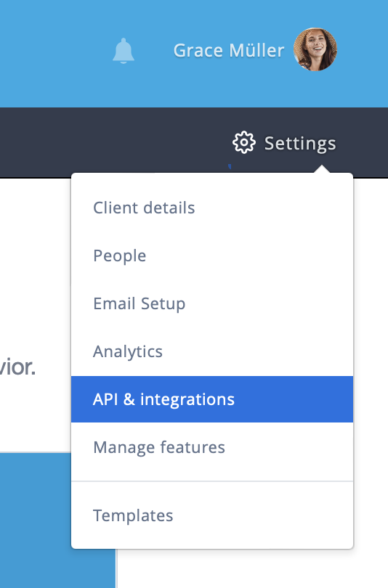Image resolution: width=388 pixels, height=588 pixels.
Task: Open the notifications bell
Action: 123,51
